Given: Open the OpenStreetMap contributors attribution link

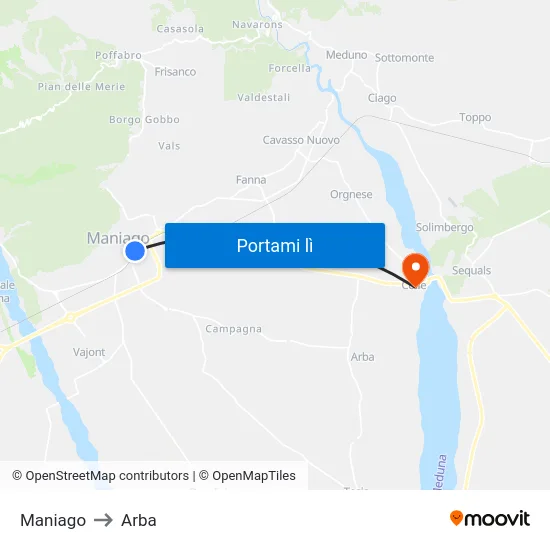Looking at the screenshot, I should coord(101,476).
